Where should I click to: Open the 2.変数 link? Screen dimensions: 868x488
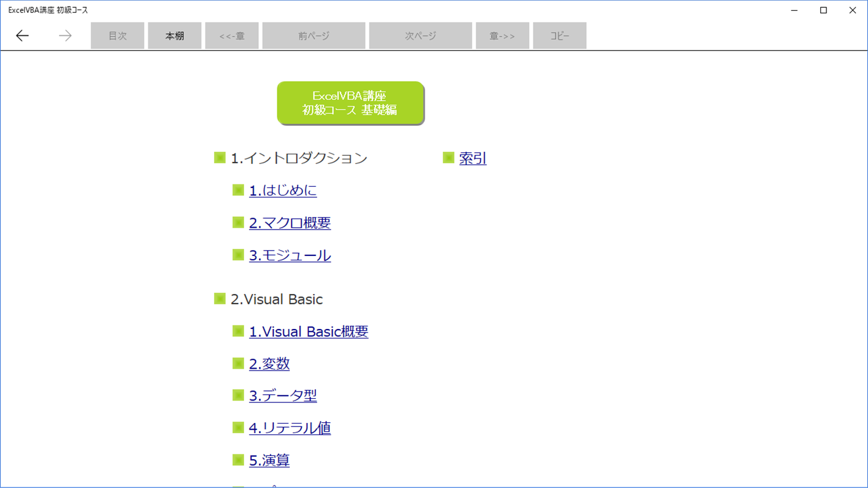tap(269, 364)
